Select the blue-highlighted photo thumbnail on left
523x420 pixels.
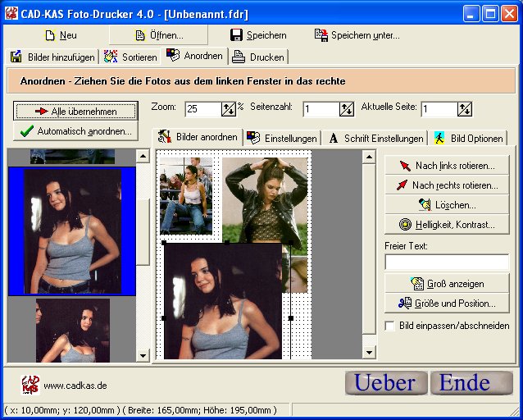(72, 231)
